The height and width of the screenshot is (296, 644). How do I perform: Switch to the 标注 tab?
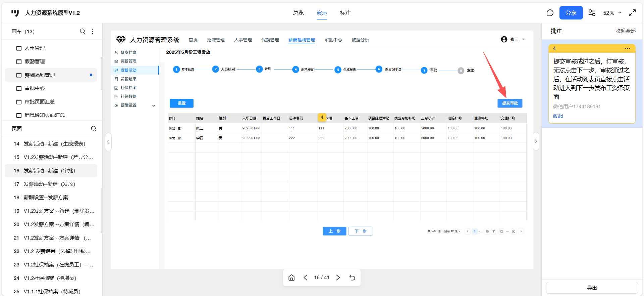345,13
